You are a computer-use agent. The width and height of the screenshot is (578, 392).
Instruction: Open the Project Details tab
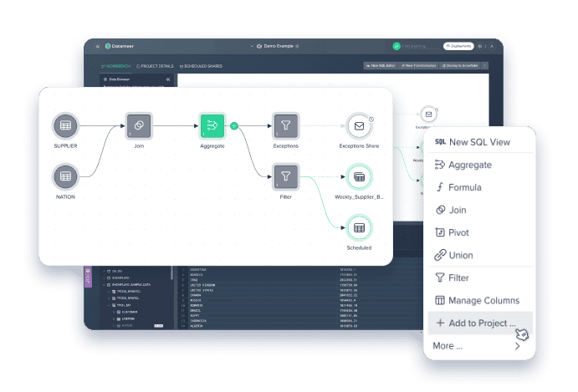[155, 66]
